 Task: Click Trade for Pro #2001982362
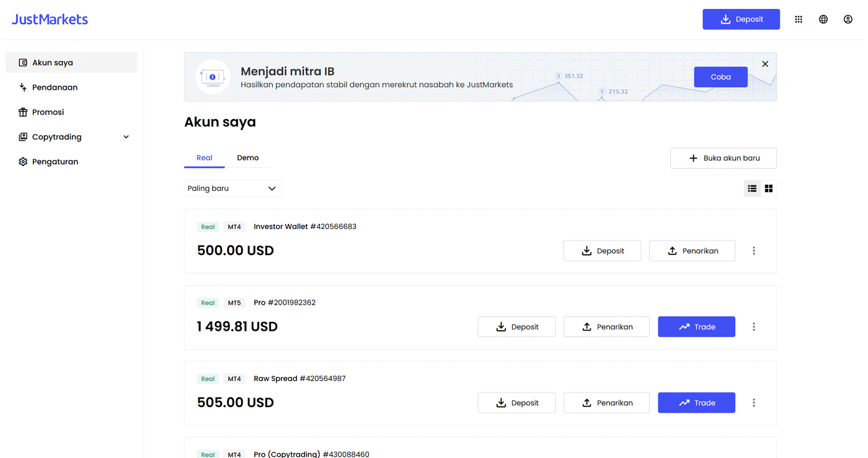click(696, 327)
